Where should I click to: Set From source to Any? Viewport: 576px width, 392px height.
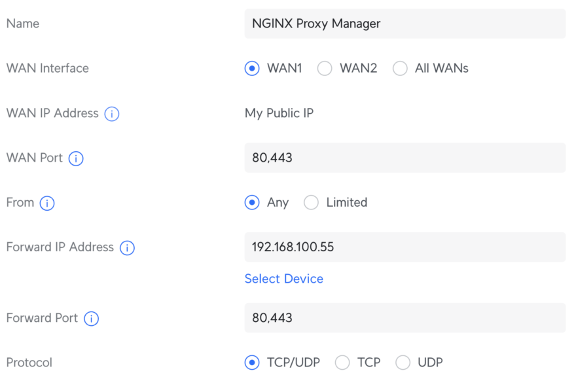tap(251, 202)
